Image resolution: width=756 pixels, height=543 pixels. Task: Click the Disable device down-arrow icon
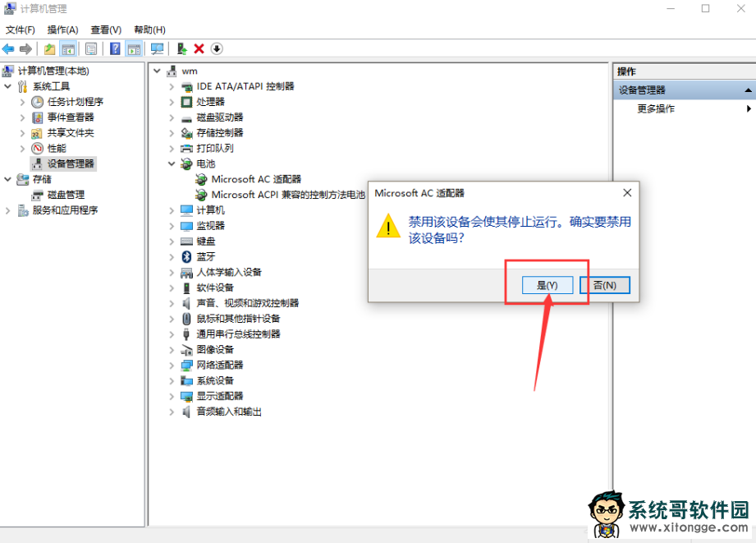tap(216, 48)
